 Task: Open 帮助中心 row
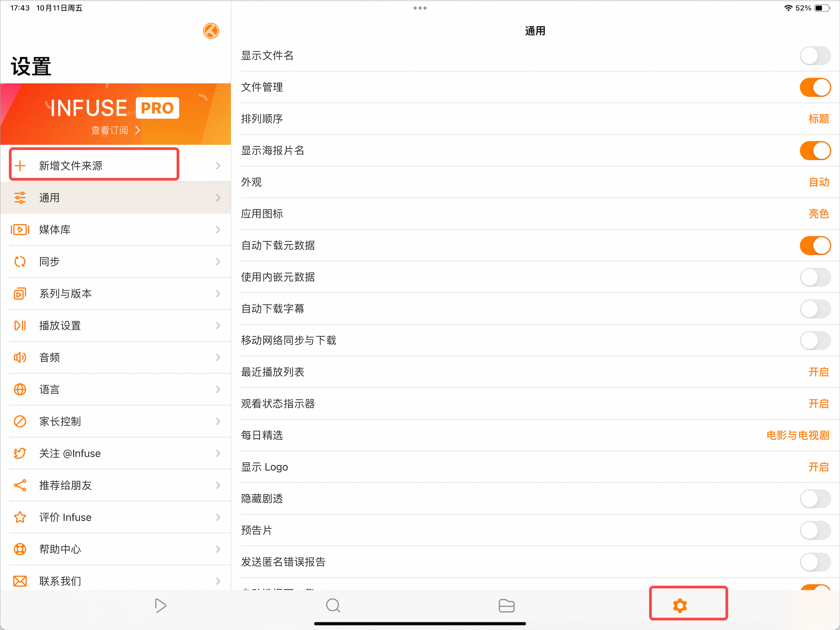(x=116, y=549)
